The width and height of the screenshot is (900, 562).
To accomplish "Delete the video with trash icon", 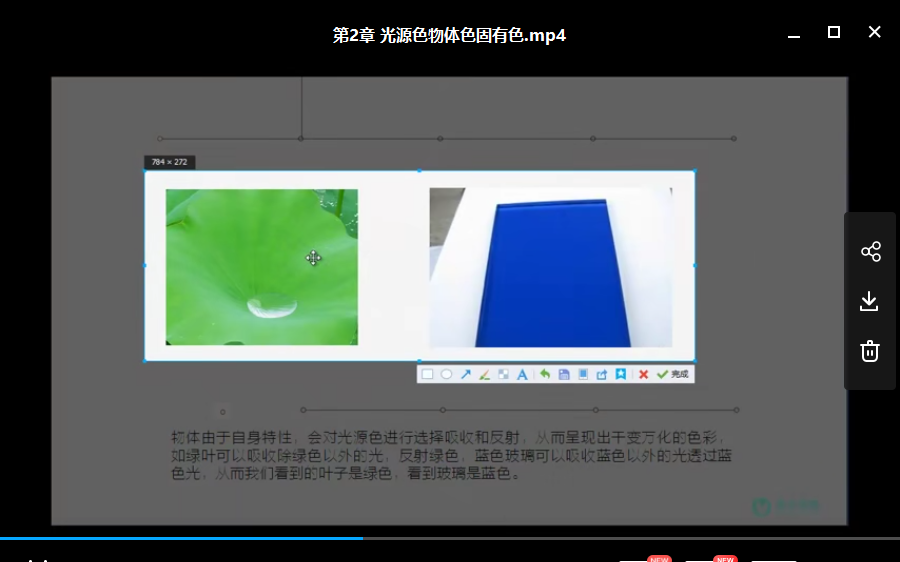I will pyautogui.click(x=870, y=351).
